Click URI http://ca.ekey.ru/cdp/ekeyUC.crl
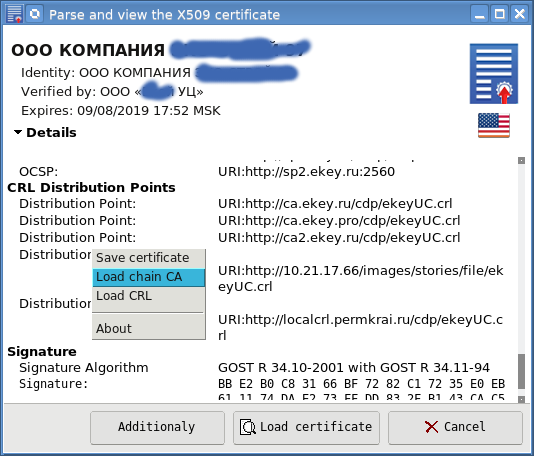Screen dimensions: 534x456 (x=335, y=204)
